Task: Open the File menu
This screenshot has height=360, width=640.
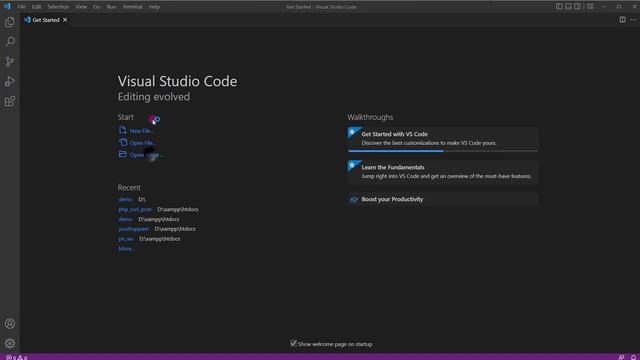Action: pyautogui.click(x=22, y=7)
